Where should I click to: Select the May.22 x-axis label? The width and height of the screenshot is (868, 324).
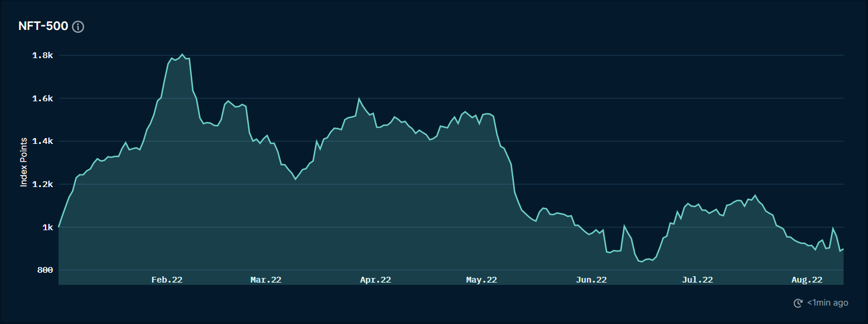[x=482, y=280]
